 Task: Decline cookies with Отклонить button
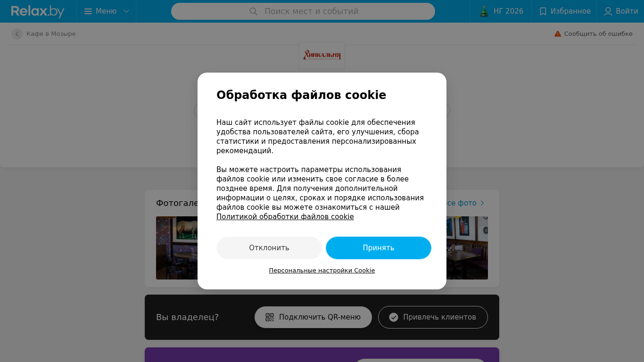[269, 248]
